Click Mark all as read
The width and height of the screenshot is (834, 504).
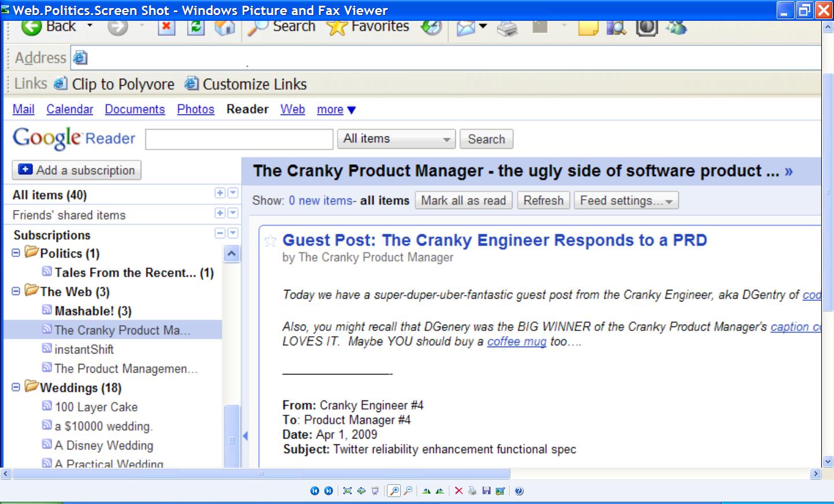click(463, 201)
